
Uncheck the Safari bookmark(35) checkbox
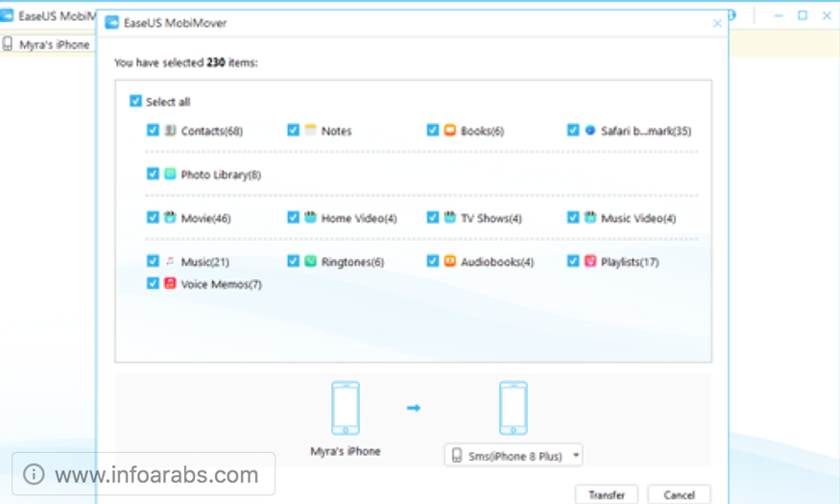pos(573,131)
